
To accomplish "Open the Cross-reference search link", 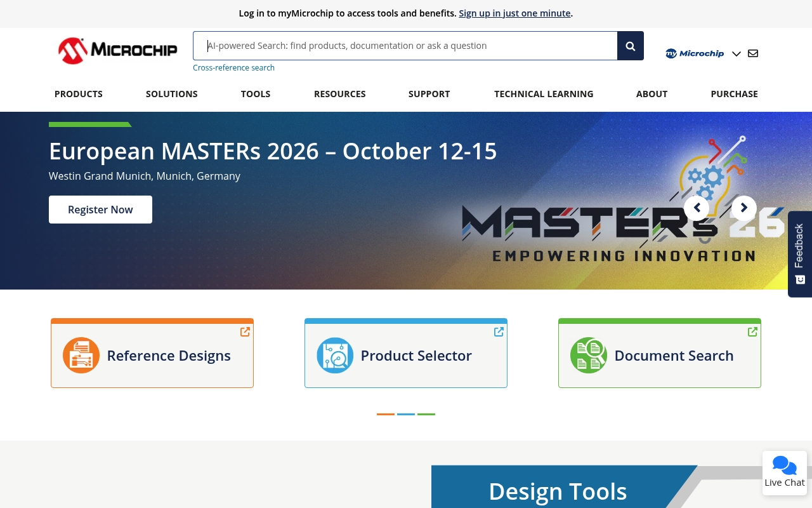I will click(233, 68).
